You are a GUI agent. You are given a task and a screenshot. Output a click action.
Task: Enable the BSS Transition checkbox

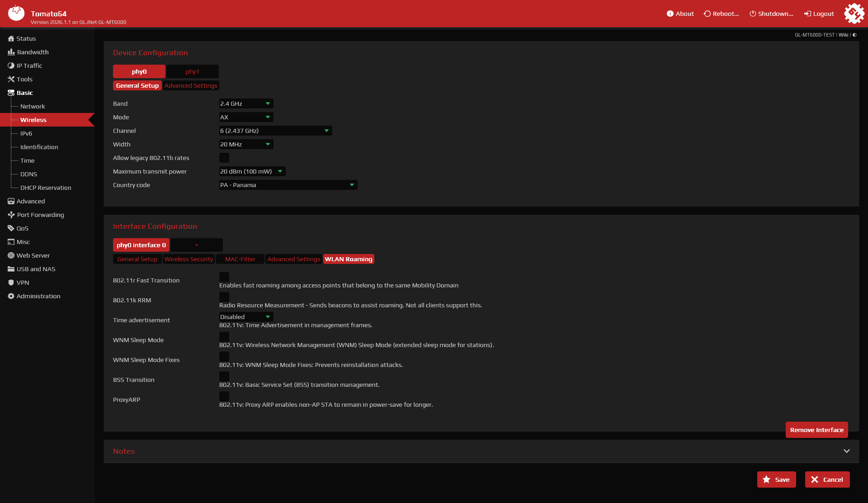coord(224,376)
